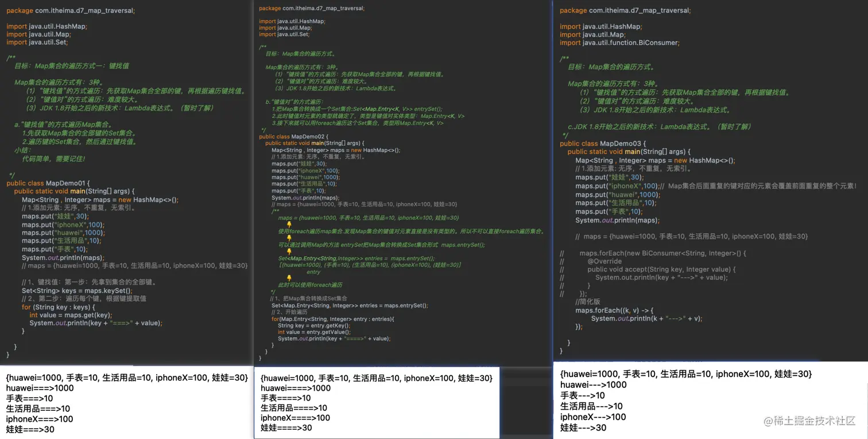Screen dimensions: 868x439
Task: Click the "public class MapDemo03 {" declaration line
Action: 603,143
